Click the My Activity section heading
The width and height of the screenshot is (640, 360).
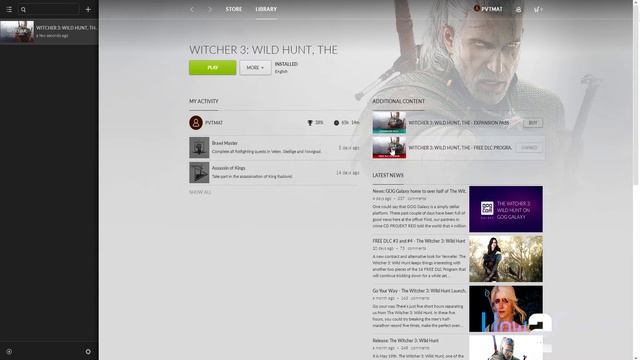click(204, 101)
